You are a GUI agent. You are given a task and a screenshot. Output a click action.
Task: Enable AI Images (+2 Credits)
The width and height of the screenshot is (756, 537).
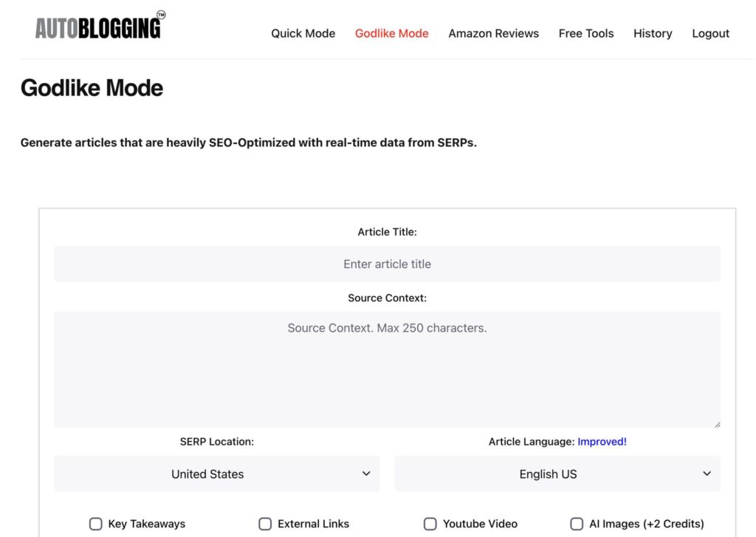(577, 523)
